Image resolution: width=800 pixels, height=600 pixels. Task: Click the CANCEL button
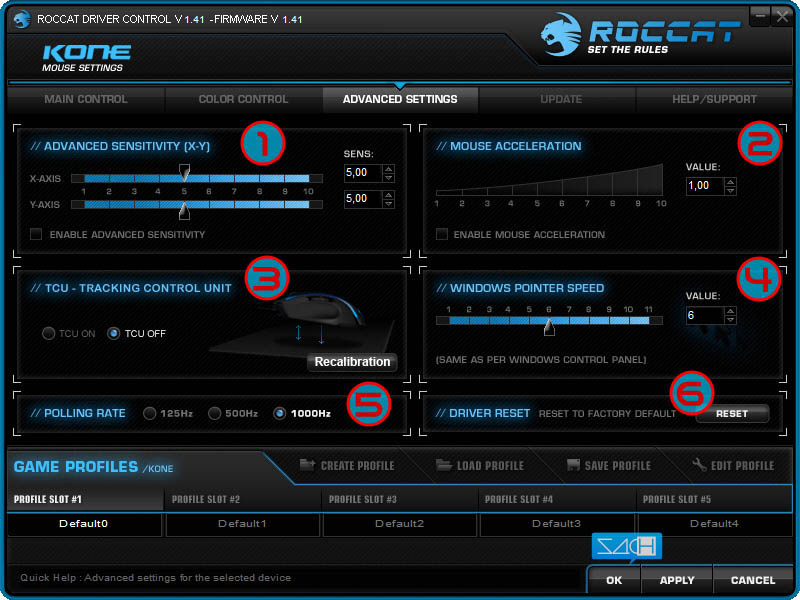point(753,580)
